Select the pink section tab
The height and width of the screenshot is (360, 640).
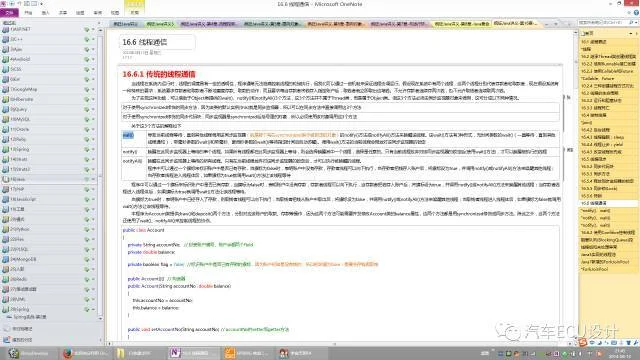pyautogui.click(x=398, y=24)
